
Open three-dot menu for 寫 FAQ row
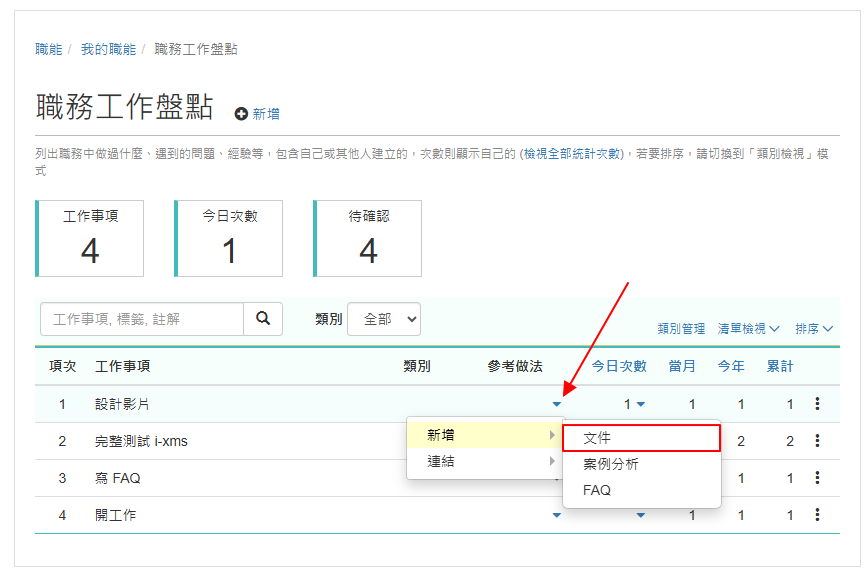(x=817, y=478)
